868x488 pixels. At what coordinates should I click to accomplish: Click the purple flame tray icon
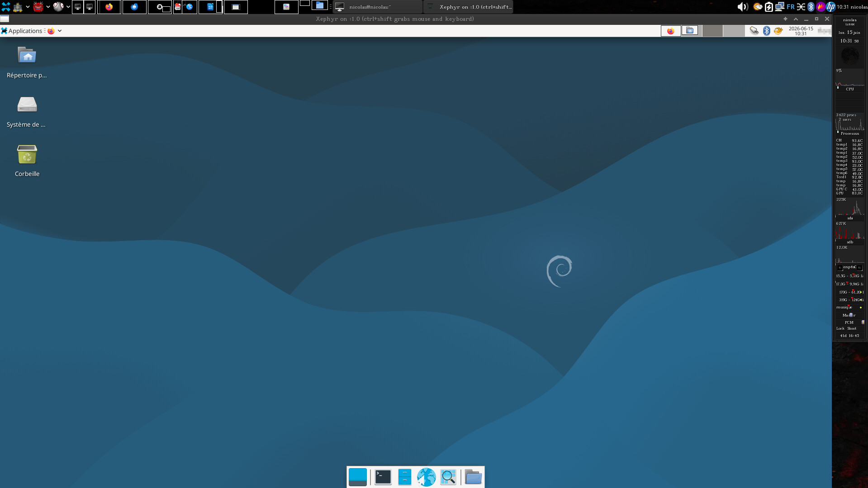[x=821, y=7]
